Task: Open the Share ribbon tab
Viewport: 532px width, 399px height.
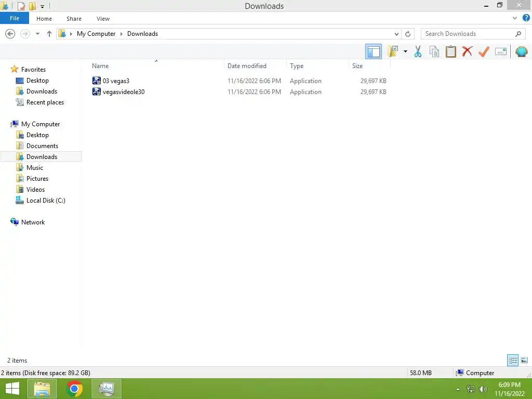Action: [74, 19]
